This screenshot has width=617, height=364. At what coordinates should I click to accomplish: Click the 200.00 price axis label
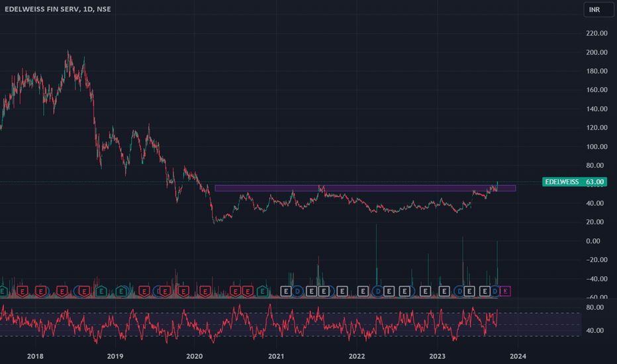tap(596, 52)
